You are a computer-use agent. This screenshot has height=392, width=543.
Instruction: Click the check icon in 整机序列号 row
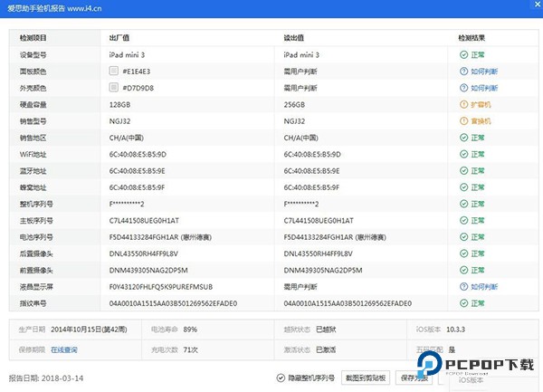click(x=463, y=204)
